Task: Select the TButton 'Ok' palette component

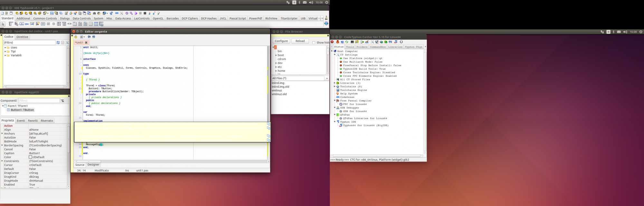Action: click(22, 24)
